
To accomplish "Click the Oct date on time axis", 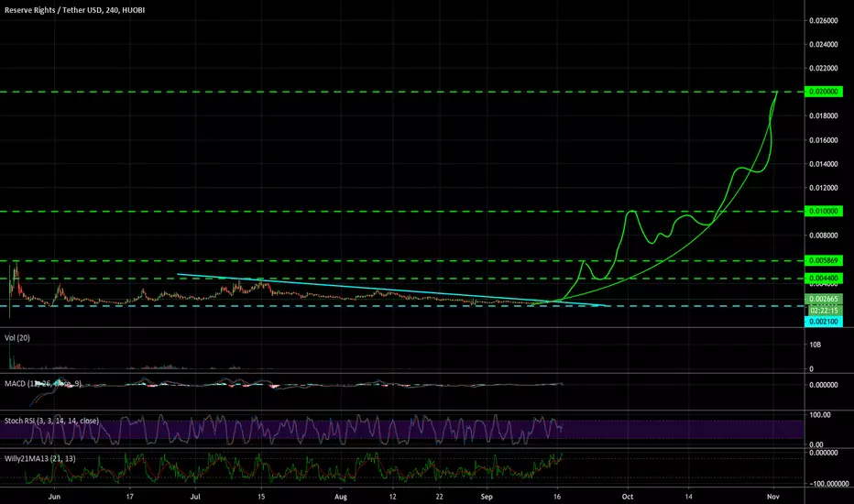I will tap(628, 497).
